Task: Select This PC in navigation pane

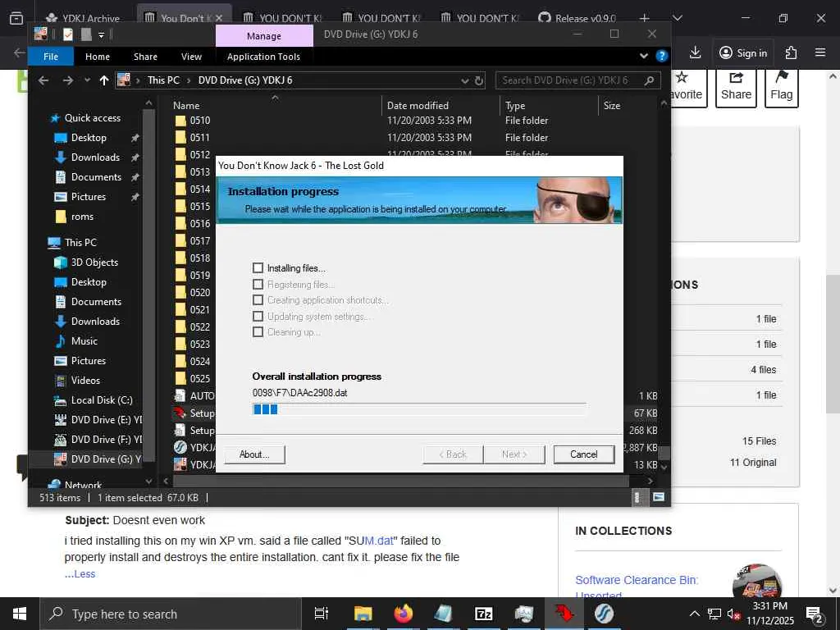Action: (x=80, y=242)
